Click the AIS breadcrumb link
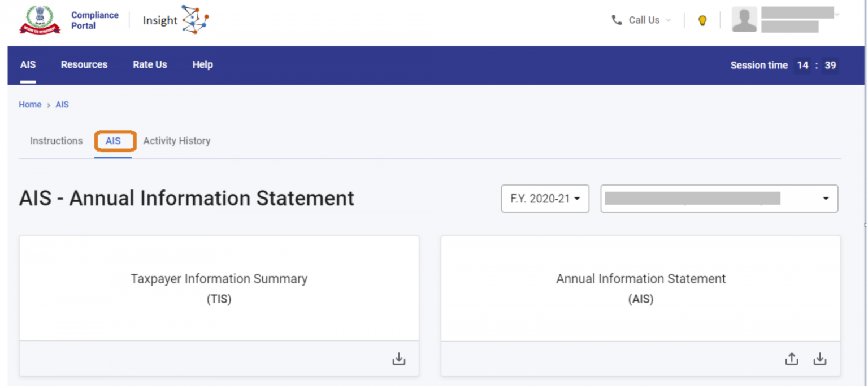The width and height of the screenshot is (868, 388). click(x=62, y=105)
